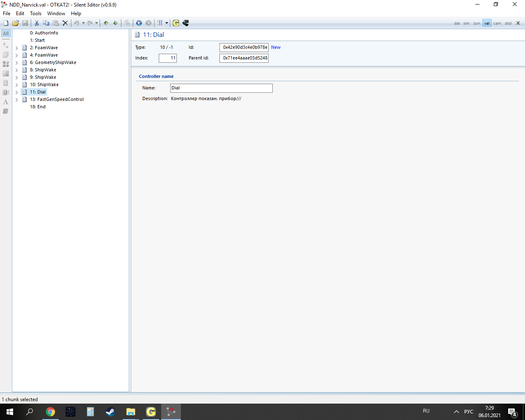
Task: Click the New id link
Action: 276,47
